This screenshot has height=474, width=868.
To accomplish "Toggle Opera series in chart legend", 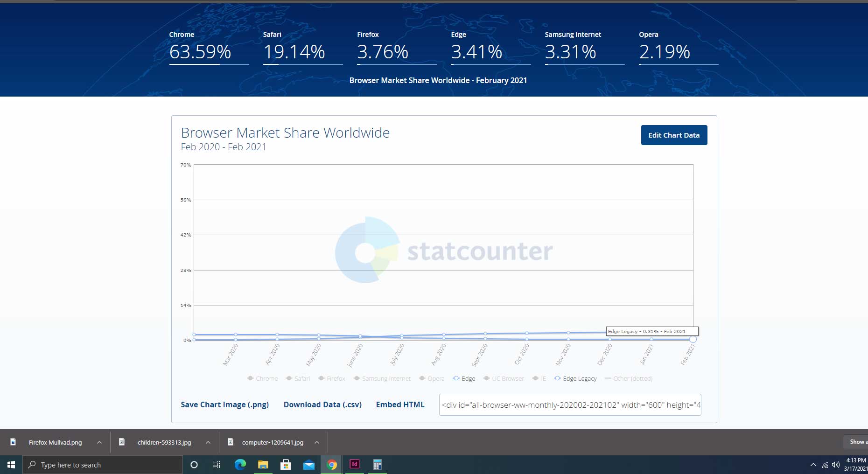I will [432, 378].
